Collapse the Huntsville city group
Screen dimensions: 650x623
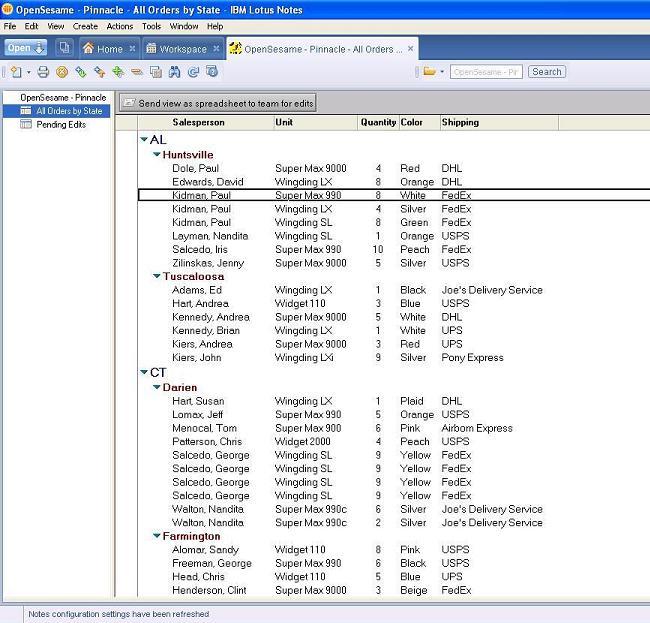(157, 155)
